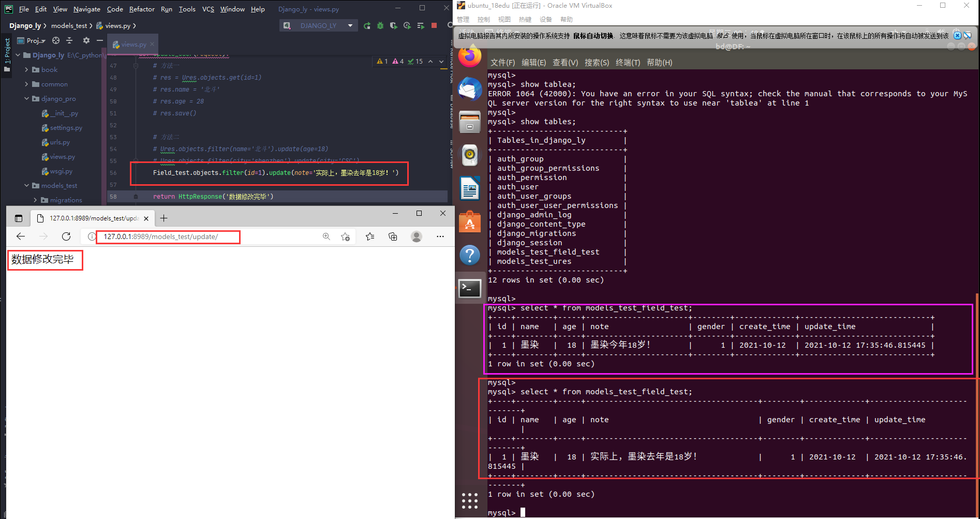Open Files manager in Ubuntu dock

point(470,122)
